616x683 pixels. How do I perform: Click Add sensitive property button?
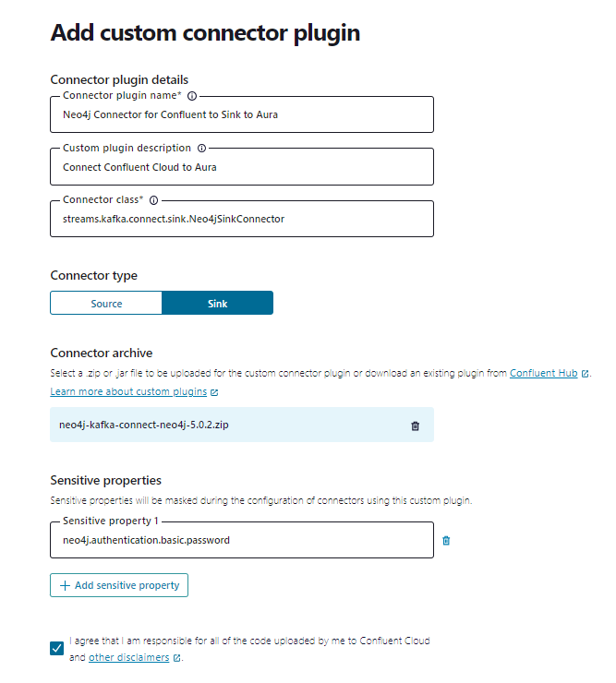tap(119, 585)
